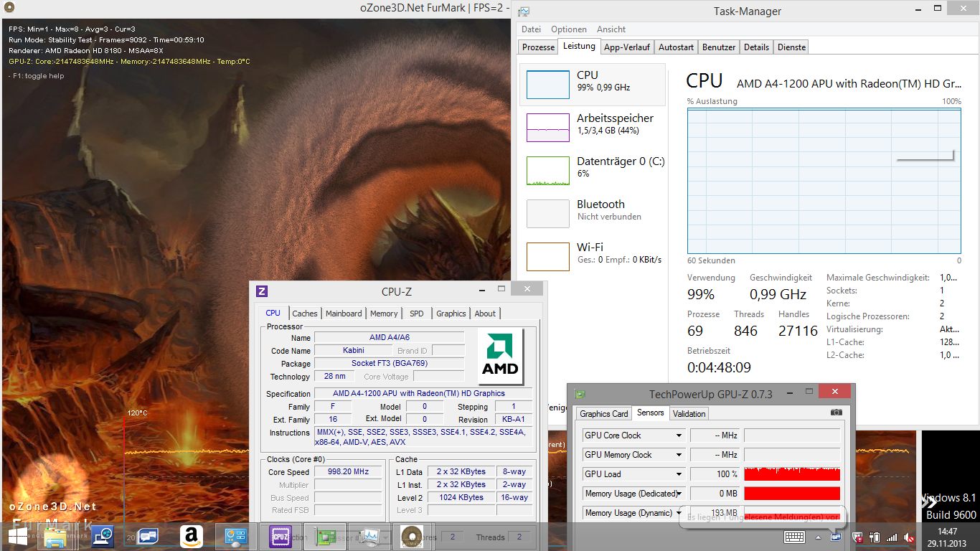Screen dimensions: 980x551
Task: Switch to GPU-Z graphics card taskbar icon
Action: click(x=325, y=537)
